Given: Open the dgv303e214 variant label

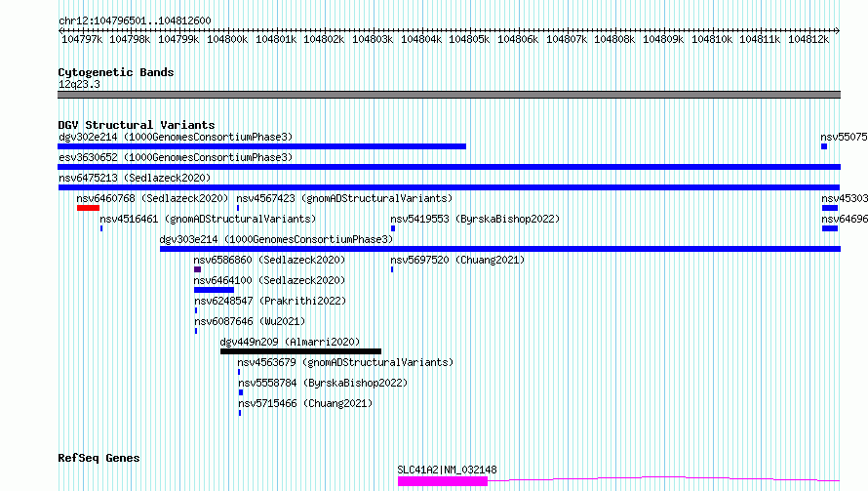Looking at the screenshot, I should click(x=276, y=239).
